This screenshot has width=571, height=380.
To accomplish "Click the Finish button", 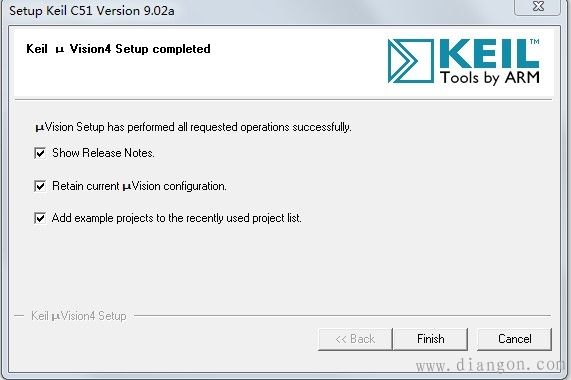I will tap(430, 339).
